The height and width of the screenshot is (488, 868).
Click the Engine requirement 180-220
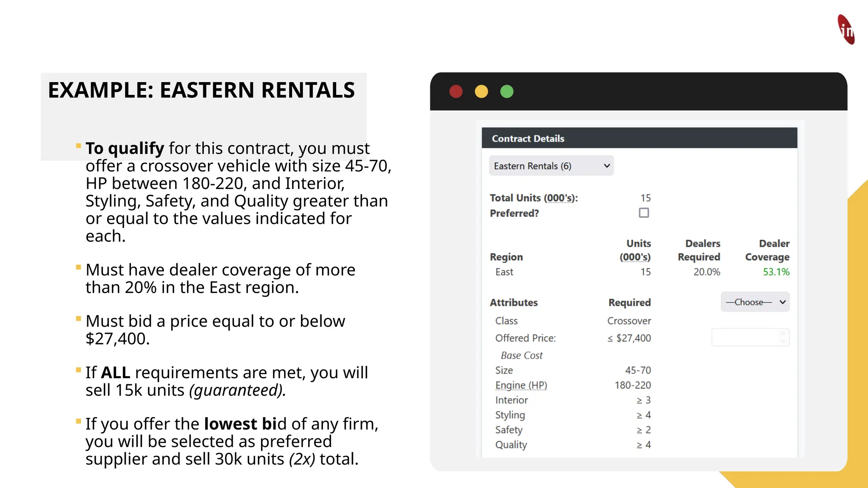coord(633,385)
